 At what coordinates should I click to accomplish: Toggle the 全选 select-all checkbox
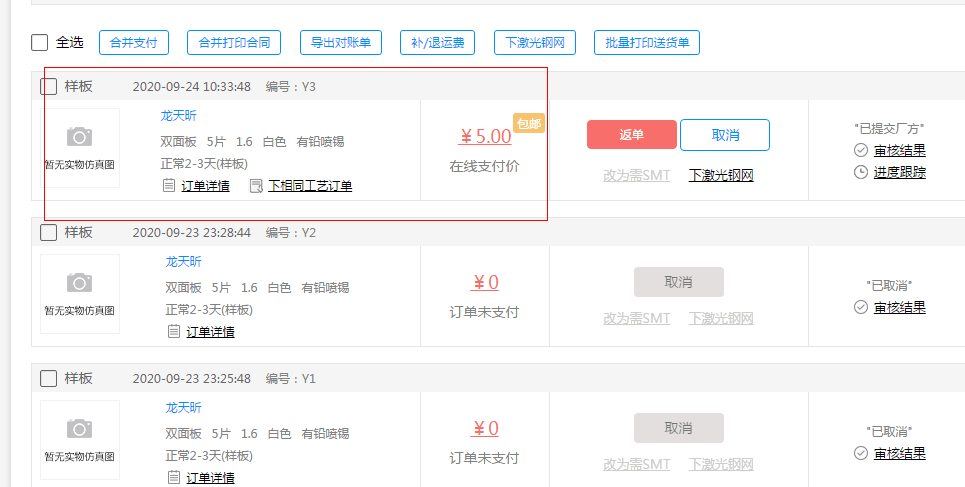pyautogui.click(x=40, y=43)
